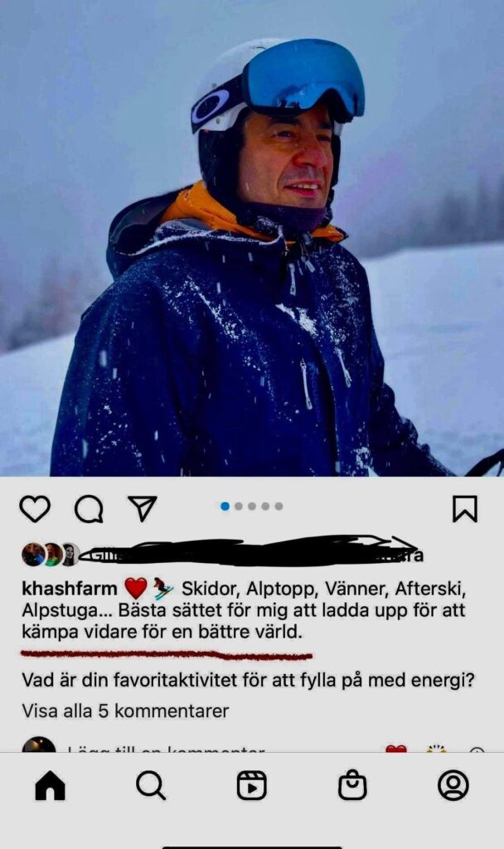Viewport: 504px width, 849px height.
Task: Tap the caption question about favoritaktivitet
Action: [x=248, y=680]
